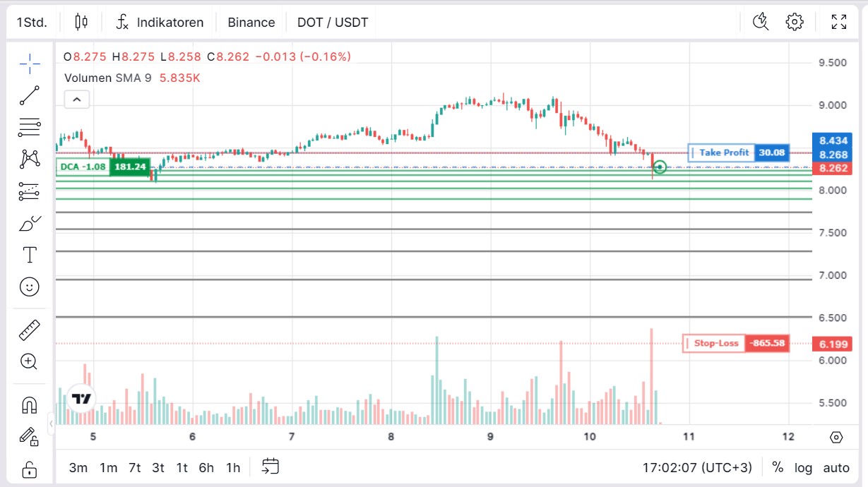Click the zoom in magnifier tool
The height and width of the screenshot is (487, 868).
click(30, 362)
